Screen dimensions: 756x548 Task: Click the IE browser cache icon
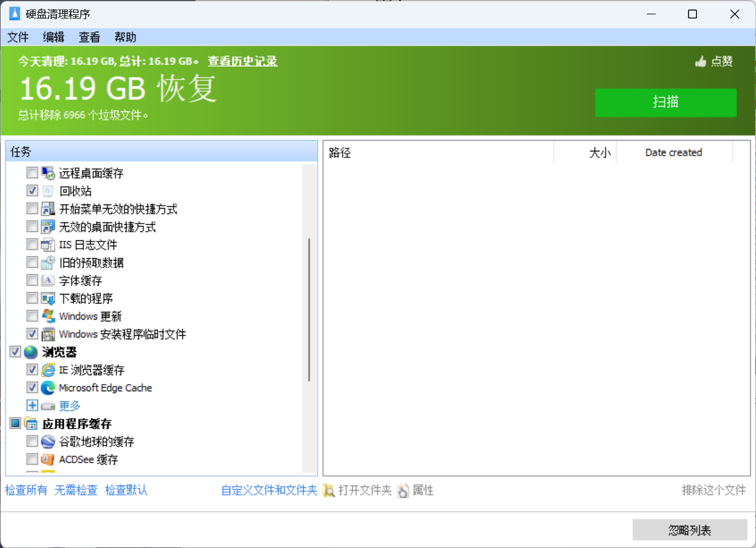pyautogui.click(x=48, y=370)
